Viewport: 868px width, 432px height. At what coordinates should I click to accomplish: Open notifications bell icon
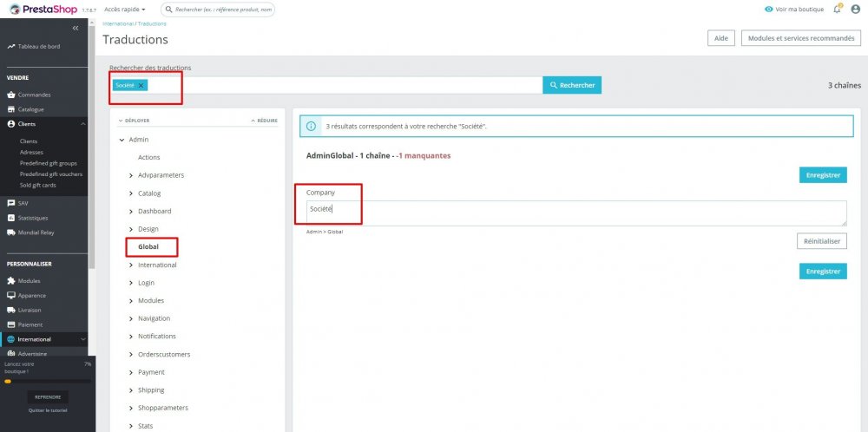tap(838, 10)
